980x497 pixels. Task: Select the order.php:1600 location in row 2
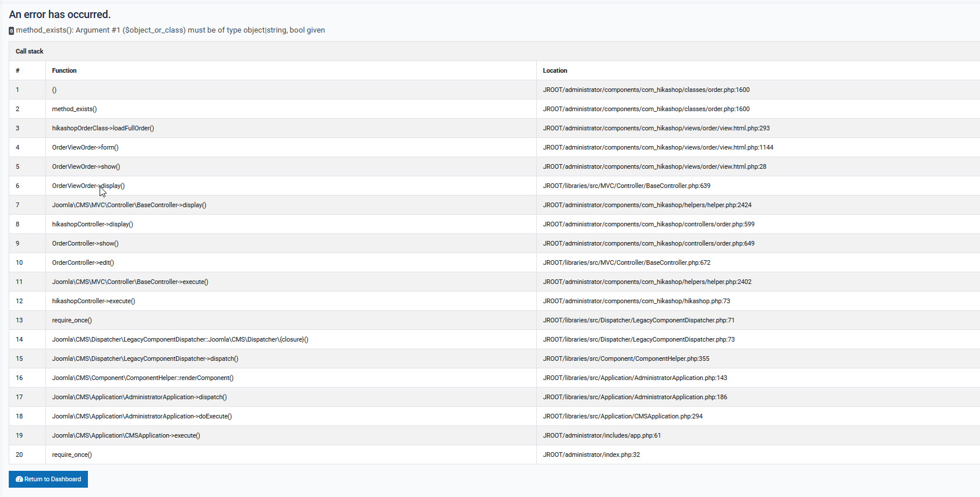click(x=646, y=109)
